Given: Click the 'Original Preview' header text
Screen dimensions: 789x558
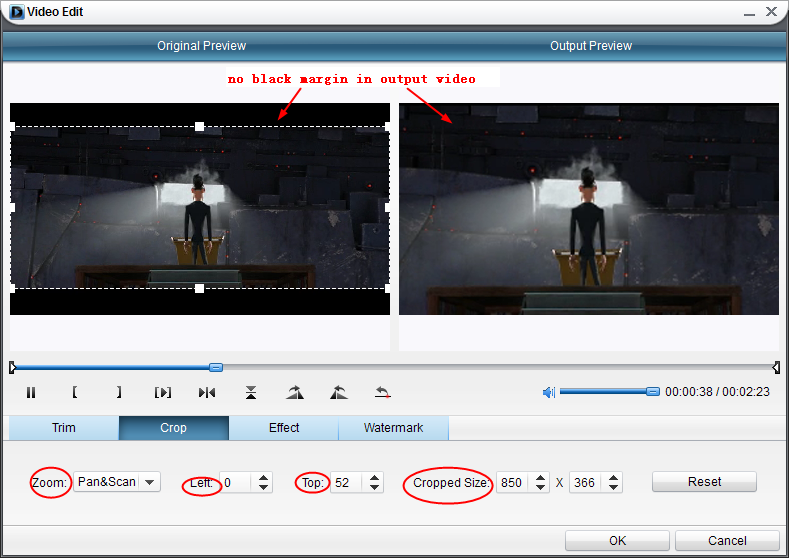Looking at the screenshot, I should tap(201, 46).
